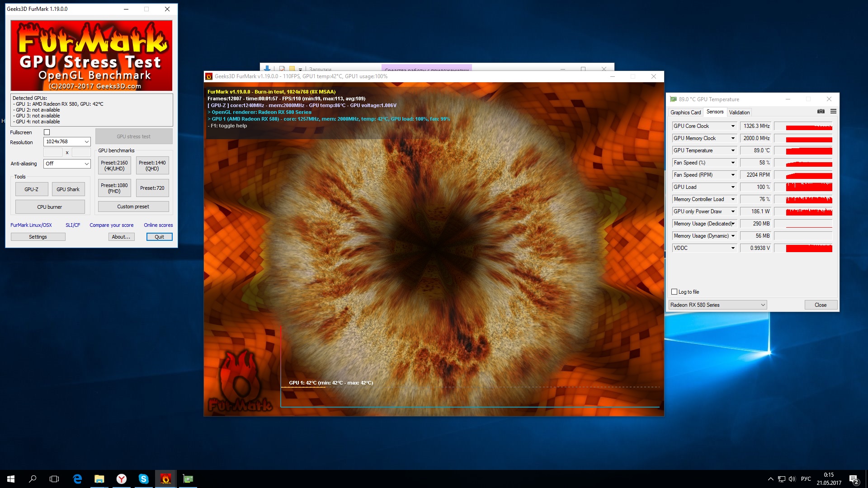Image resolution: width=868 pixels, height=488 pixels.
Task: Click the custom resolution width field
Action: tap(53, 153)
